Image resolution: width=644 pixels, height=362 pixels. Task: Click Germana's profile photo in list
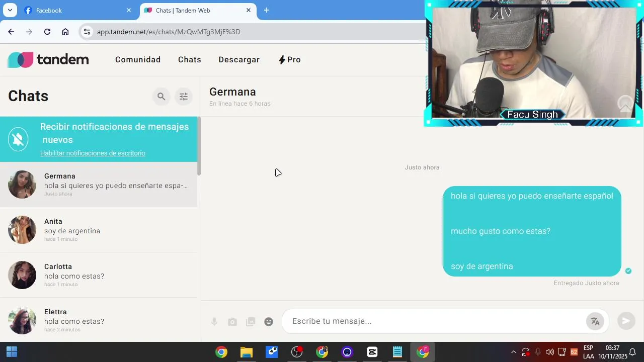tap(22, 185)
